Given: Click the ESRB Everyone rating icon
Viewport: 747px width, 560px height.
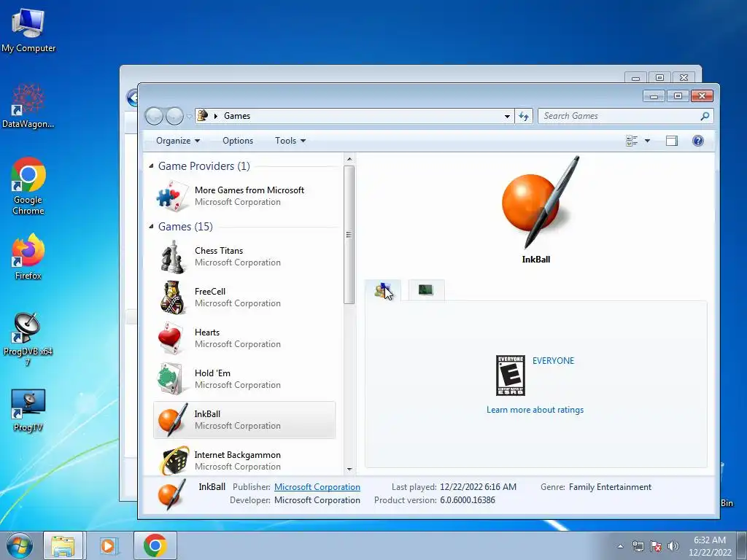Looking at the screenshot, I should pos(510,376).
